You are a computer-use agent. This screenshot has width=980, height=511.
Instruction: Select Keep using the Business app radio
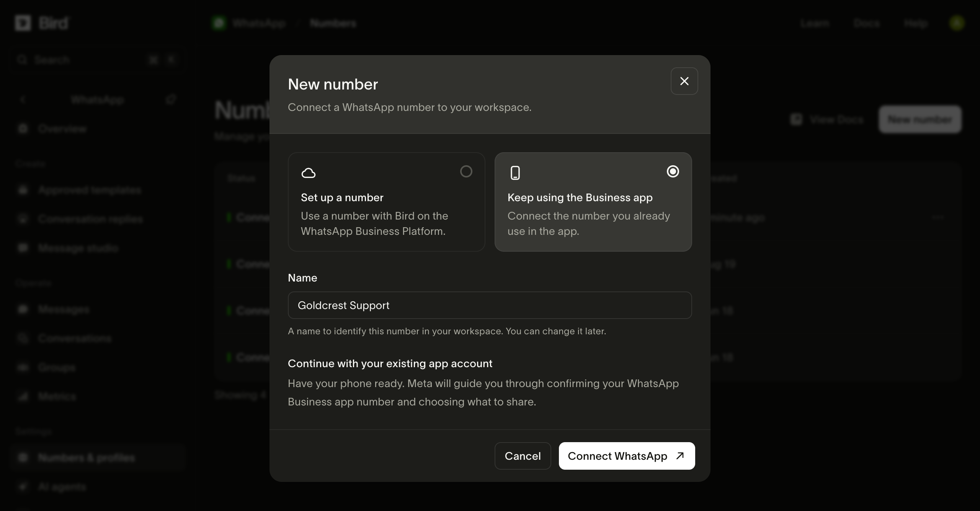tap(673, 171)
